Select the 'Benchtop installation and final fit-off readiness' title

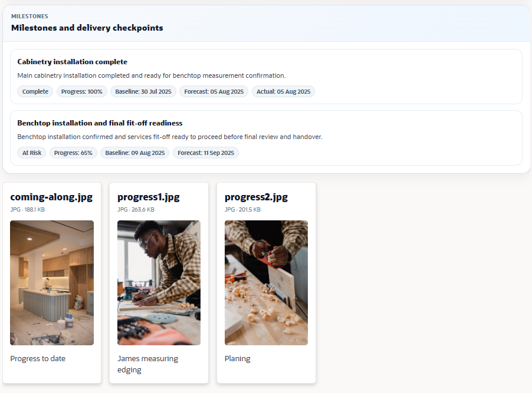pyautogui.click(x=100, y=123)
